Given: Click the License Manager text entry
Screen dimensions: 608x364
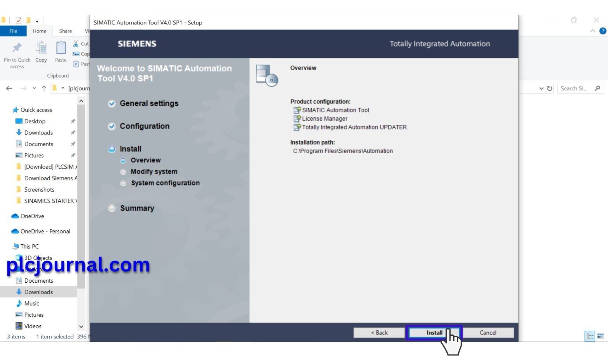Looking at the screenshot, I should coord(325,118).
